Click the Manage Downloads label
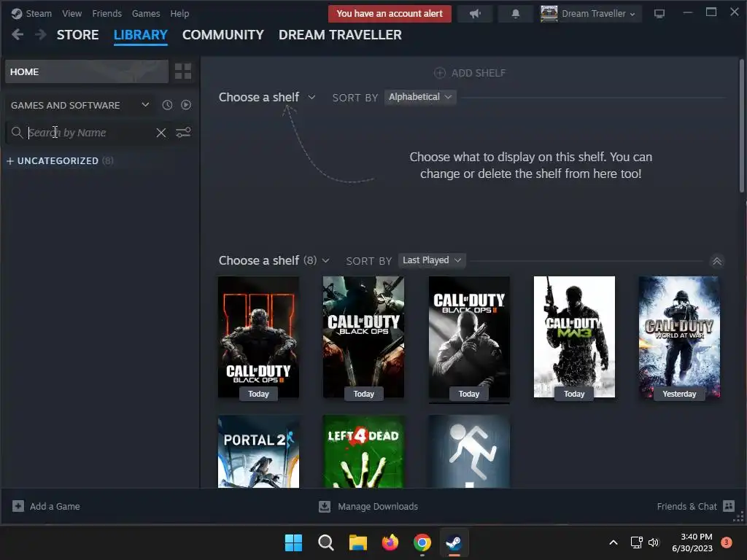This screenshot has width=747, height=560. coord(378,506)
